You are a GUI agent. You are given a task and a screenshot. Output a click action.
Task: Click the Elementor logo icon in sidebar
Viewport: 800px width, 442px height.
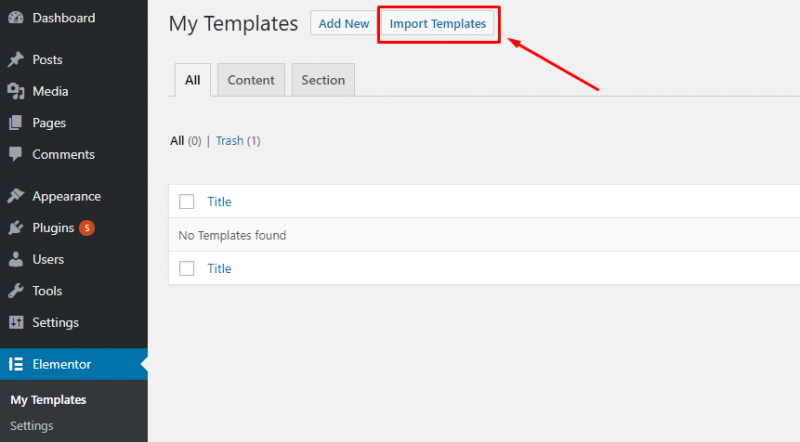[16, 364]
